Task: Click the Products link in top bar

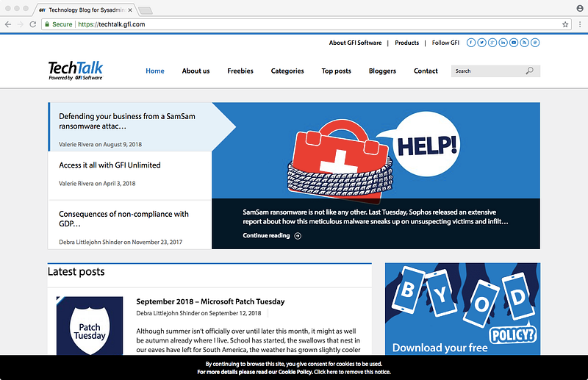Action: (407, 43)
